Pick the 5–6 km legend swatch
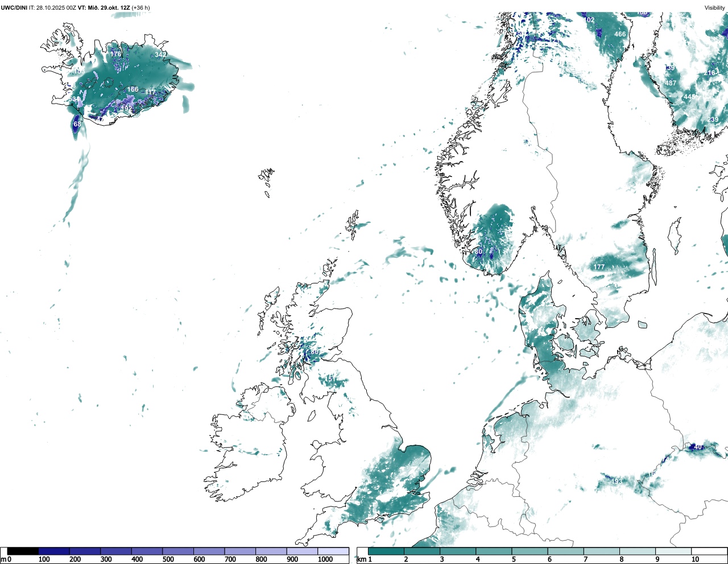This screenshot has width=728, height=564. pos(530,551)
